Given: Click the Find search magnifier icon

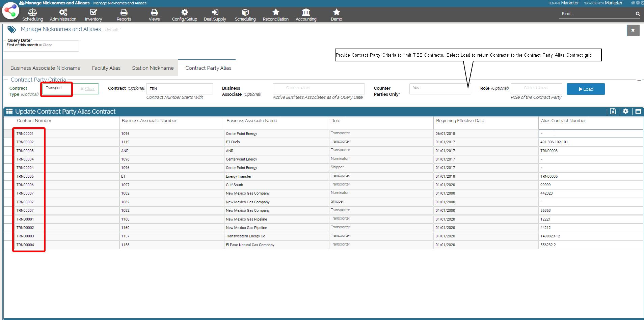Looking at the screenshot, I should pos(638,14).
